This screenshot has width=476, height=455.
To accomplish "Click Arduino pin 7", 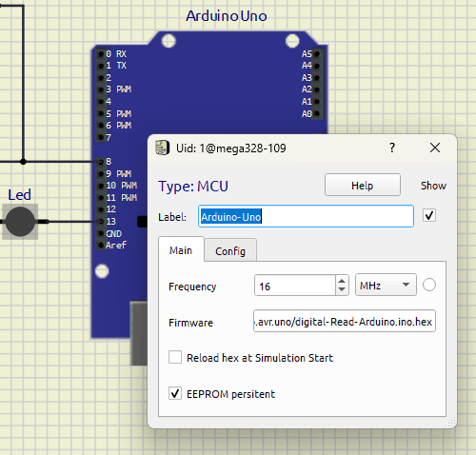I will (x=101, y=137).
